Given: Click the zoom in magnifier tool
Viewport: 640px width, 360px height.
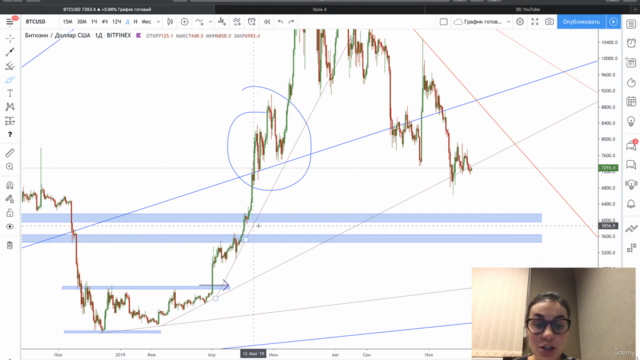Looking at the screenshot, I should tap(10, 167).
